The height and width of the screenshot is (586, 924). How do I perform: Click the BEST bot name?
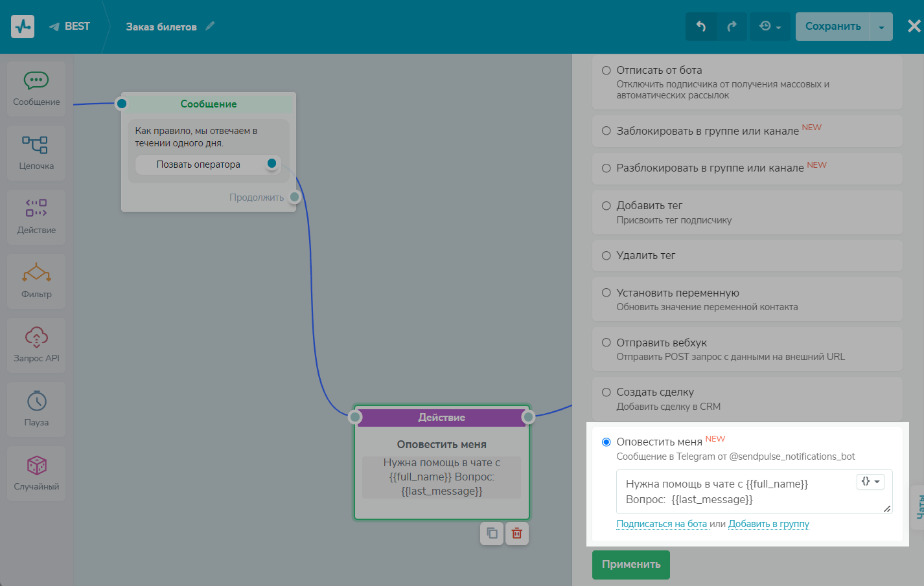(77, 27)
